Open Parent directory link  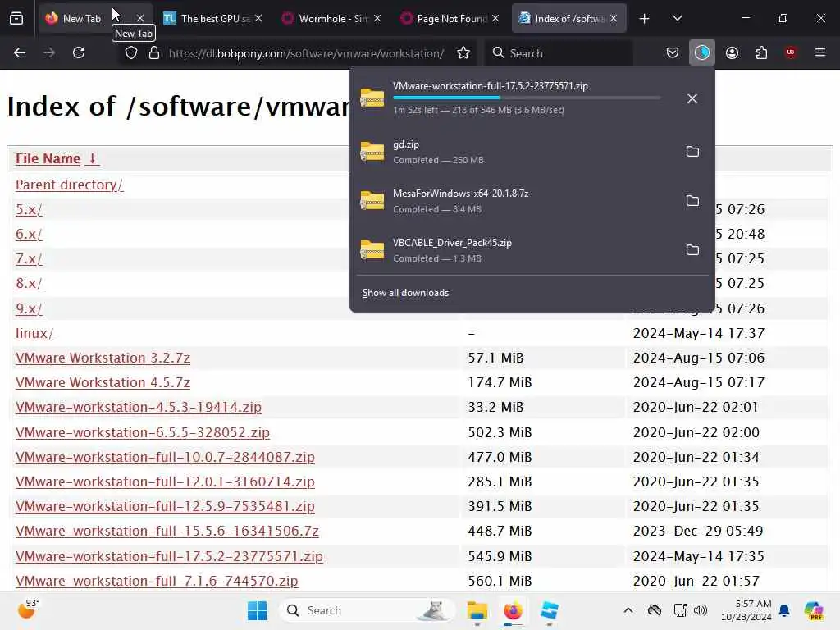[x=69, y=185]
